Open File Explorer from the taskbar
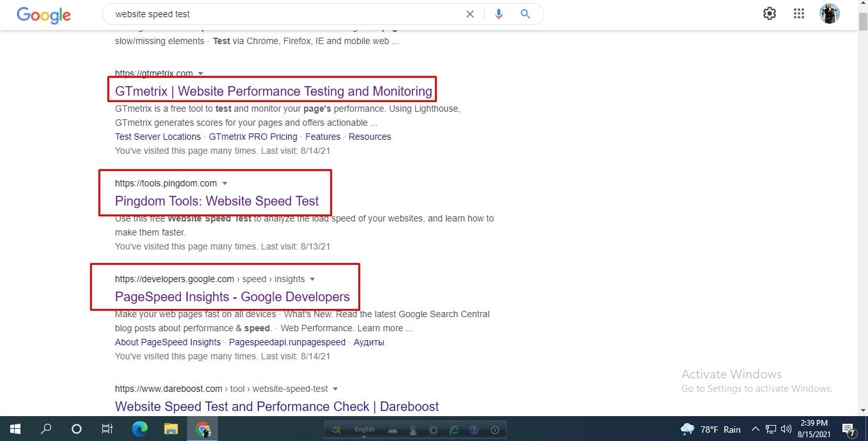 [x=170, y=429]
